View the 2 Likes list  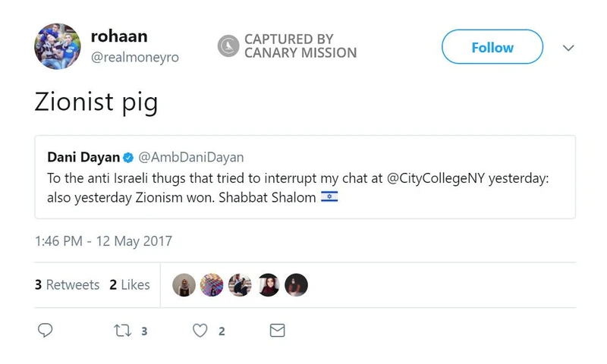[130, 285]
